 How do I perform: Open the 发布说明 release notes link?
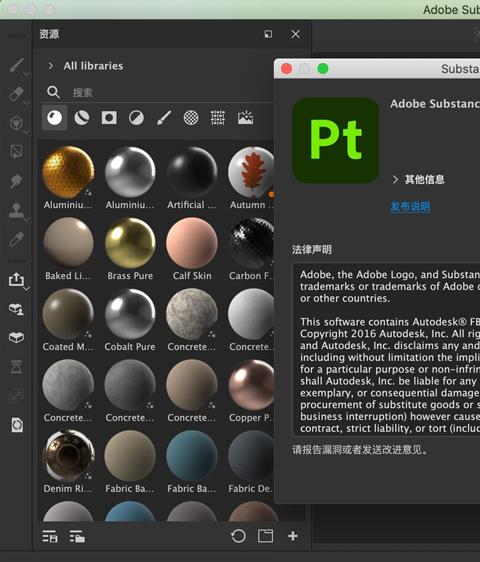coord(410,206)
